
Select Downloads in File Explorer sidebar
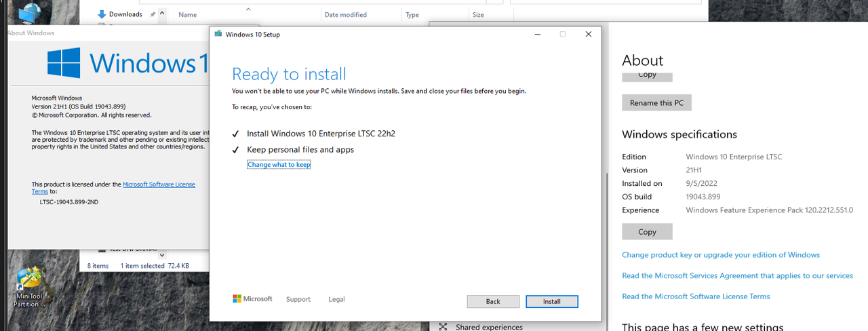pos(125,14)
